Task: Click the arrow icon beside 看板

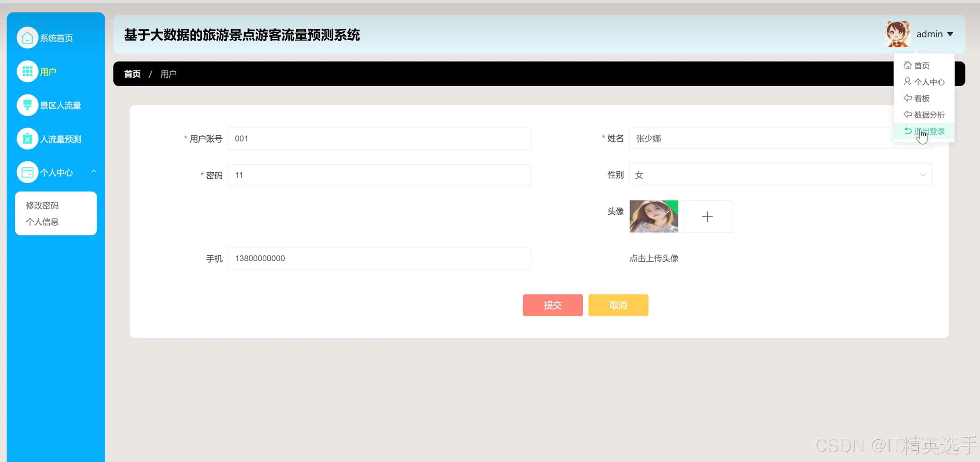Action: [x=908, y=98]
